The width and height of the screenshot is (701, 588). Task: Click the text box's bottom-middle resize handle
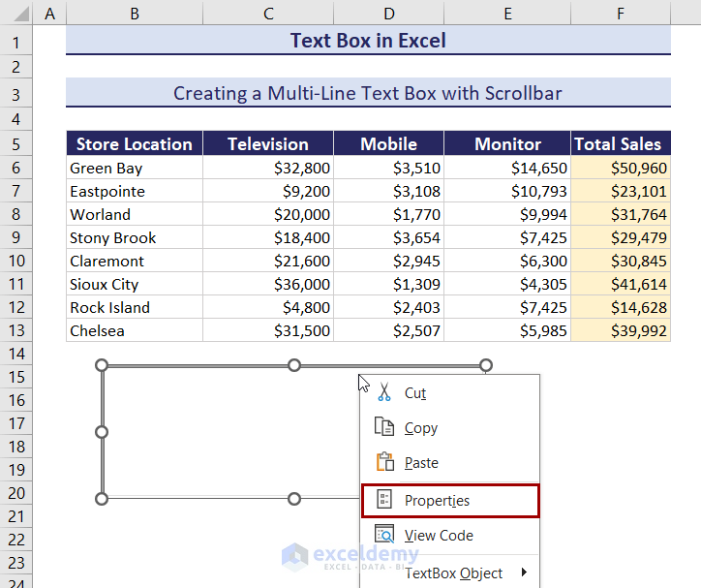tap(294, 498)
